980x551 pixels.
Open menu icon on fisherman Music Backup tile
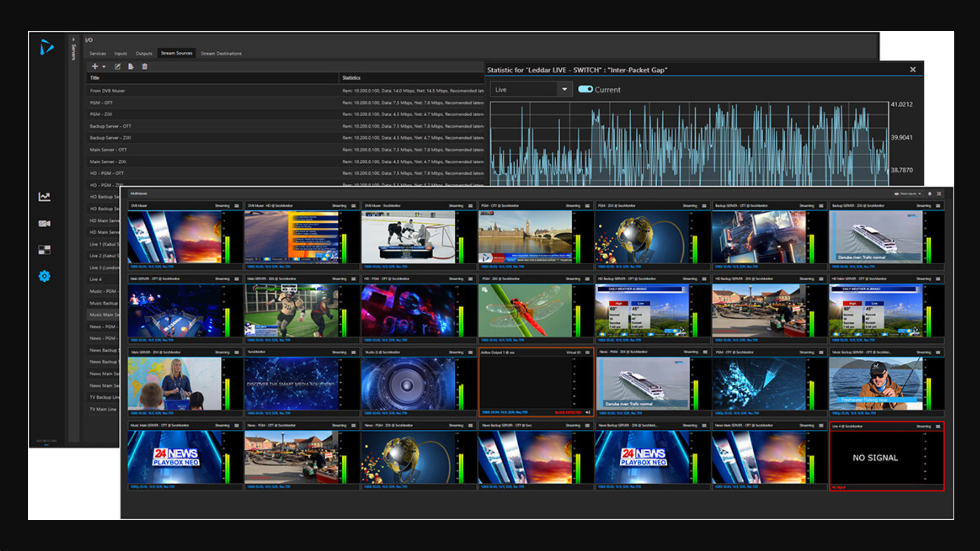(938, 352)
